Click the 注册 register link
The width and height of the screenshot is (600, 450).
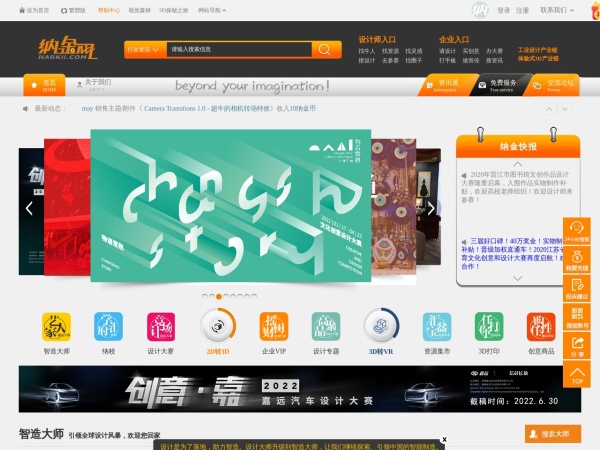tap(522, 10)
